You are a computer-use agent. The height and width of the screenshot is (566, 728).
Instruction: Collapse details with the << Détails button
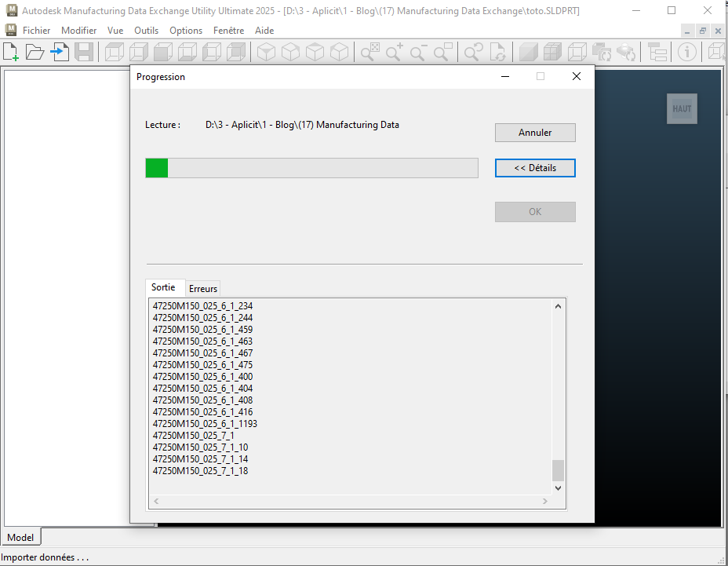(x=535, y=168)
